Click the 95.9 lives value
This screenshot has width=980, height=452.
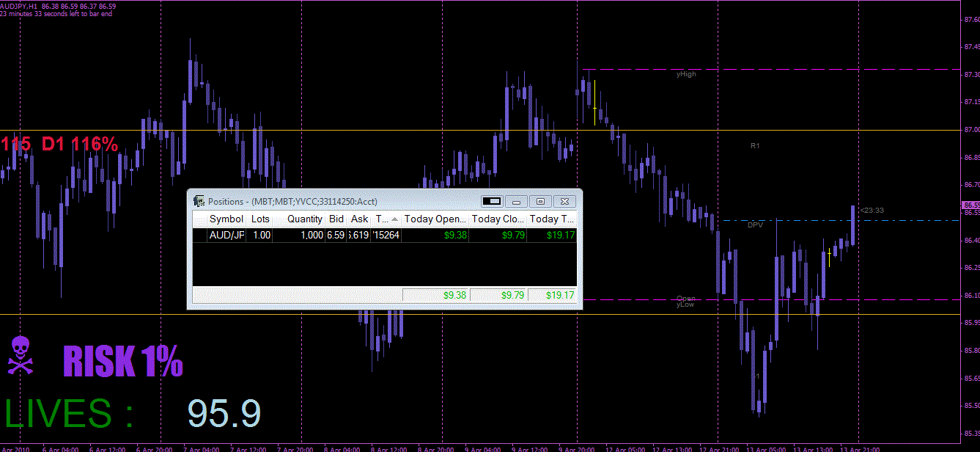tap(224, 413)
